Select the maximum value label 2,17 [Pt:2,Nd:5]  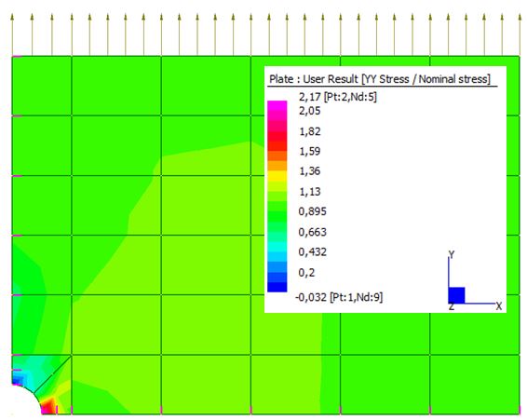(x=338, y=97)
